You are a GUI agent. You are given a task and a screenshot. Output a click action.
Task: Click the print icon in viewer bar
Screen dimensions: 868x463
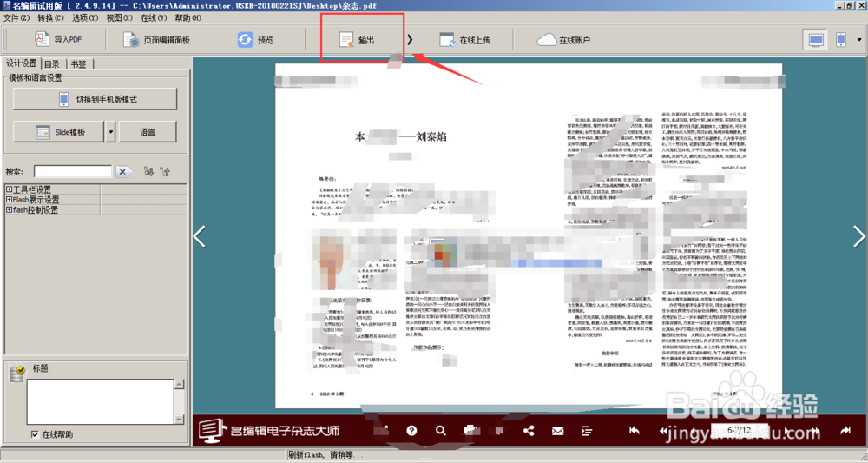coord(470,430)
